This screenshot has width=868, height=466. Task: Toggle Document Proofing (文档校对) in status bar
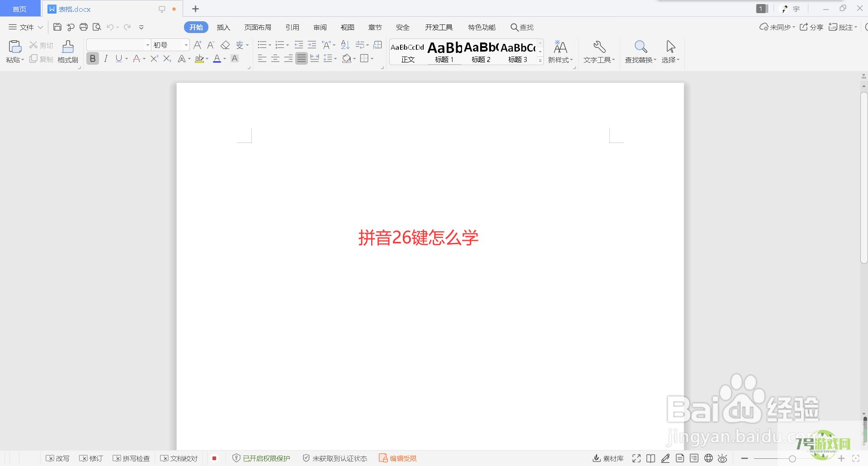click(179, 458)
